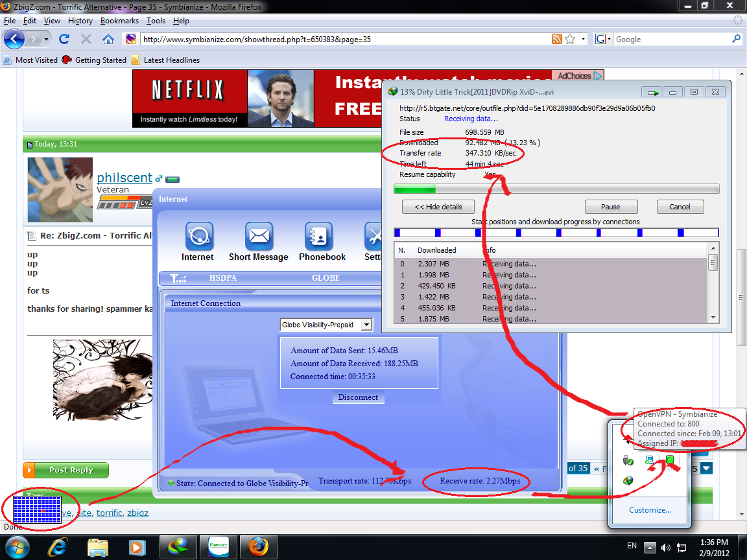Click philscent's avatar image
Viewport: 747px width, 560px height.
tap(60, 190)
